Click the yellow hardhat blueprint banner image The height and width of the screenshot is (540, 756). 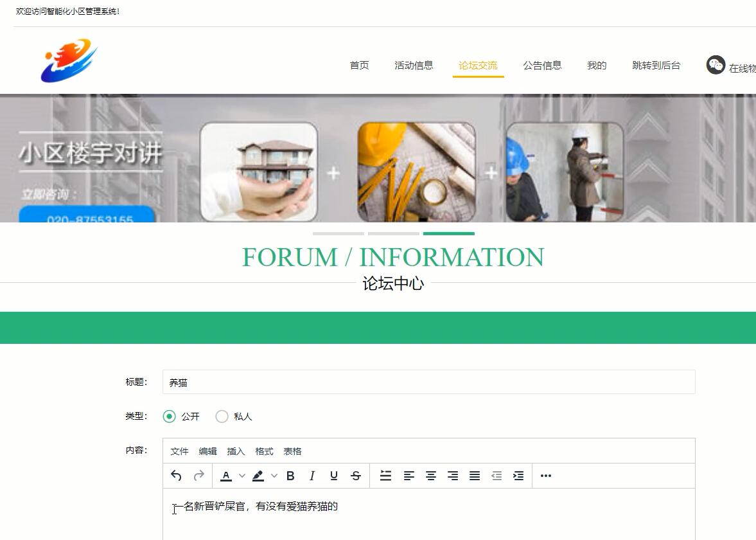(417, 172)
